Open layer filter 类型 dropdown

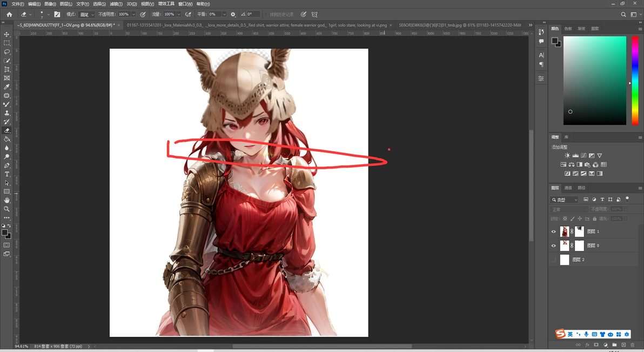(x=565, y=200)
